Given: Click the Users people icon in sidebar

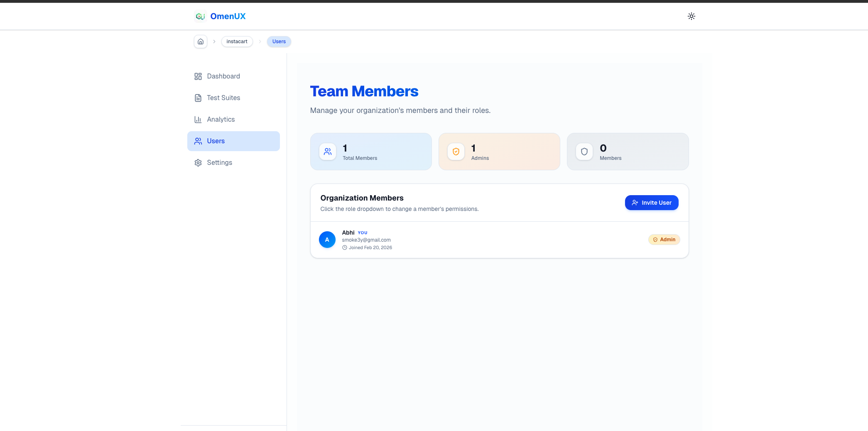Looking at the screenshot, I should 198,141.
